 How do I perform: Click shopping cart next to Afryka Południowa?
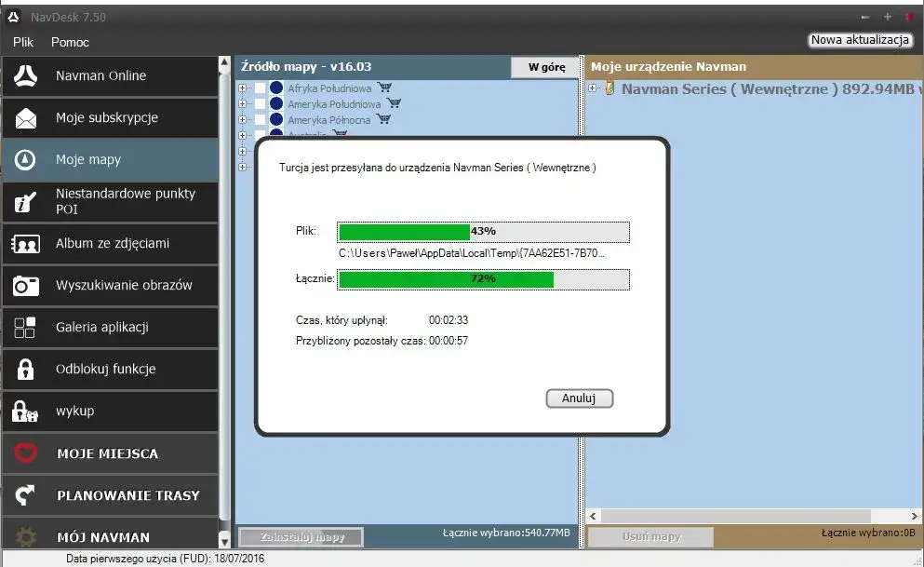tap(384, 88)
